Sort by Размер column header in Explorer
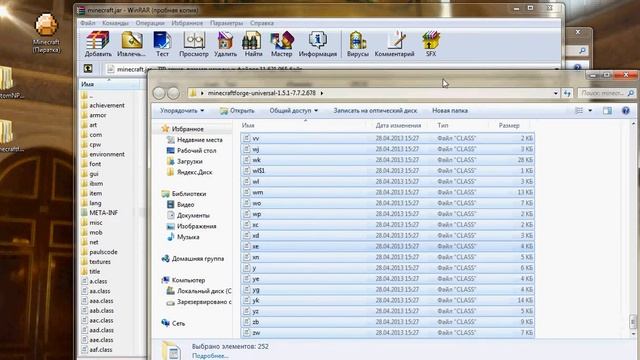 tap(509, 125)
